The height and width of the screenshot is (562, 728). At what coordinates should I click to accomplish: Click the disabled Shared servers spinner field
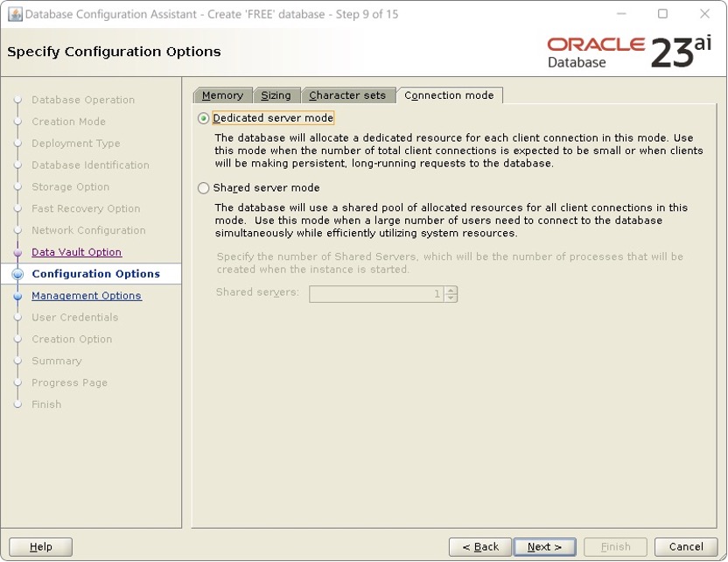coord(376,294)
